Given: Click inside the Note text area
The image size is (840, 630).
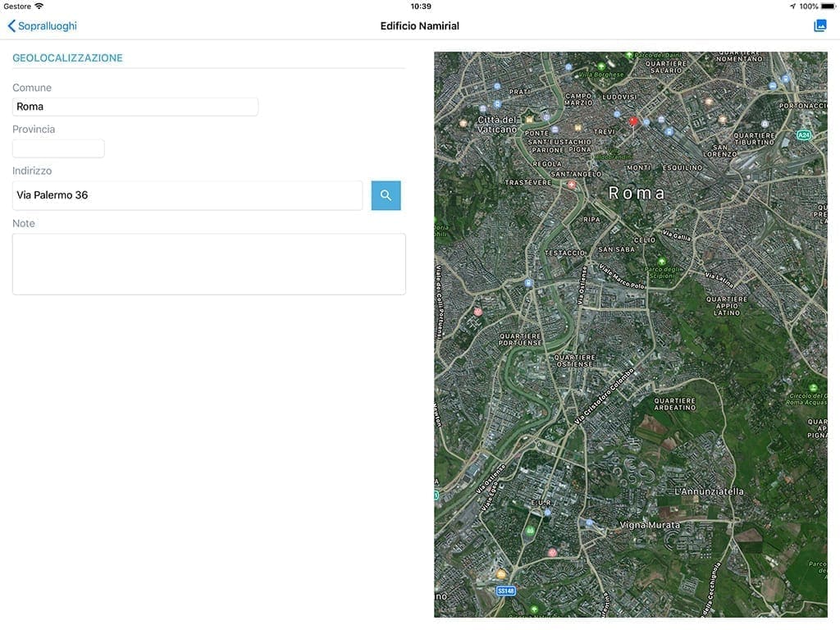Looking at the screenshot, I should pyautogui.click(x=208, y=262).
